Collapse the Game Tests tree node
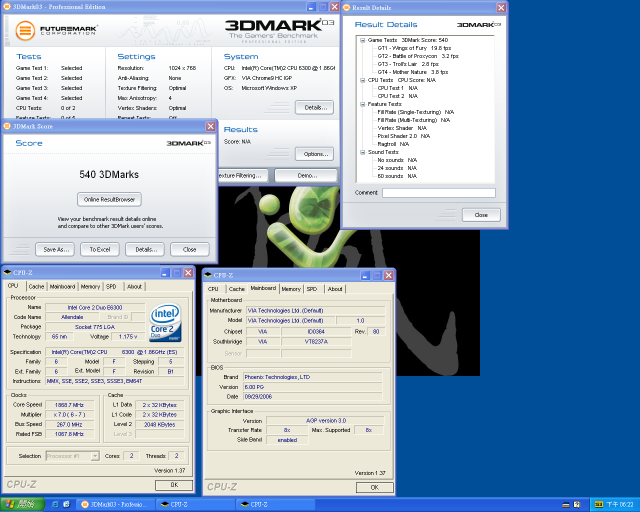 (362, 40)
